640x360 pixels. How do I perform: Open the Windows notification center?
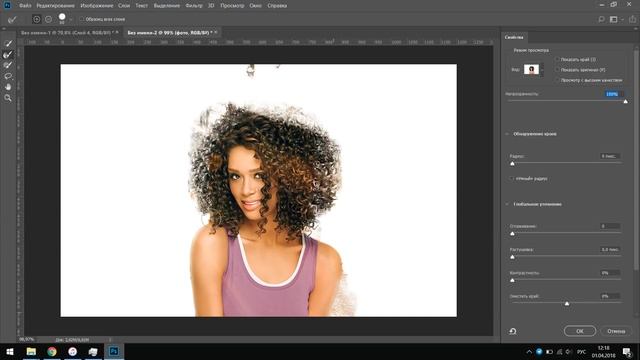tap(627, 352)
